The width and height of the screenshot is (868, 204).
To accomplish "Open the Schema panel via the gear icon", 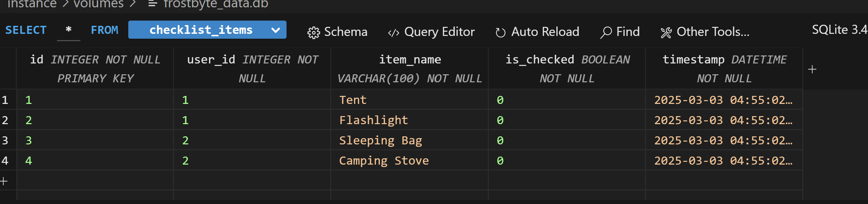I will tap(313, 32).
